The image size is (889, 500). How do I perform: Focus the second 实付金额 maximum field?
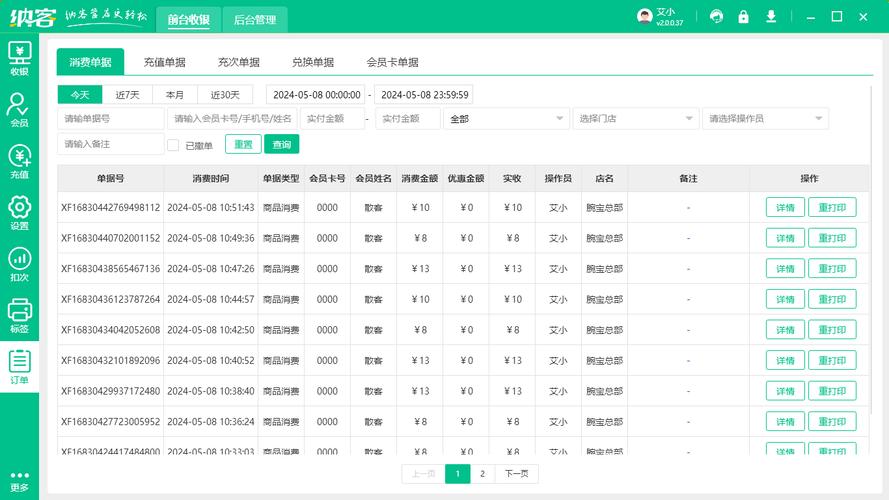408,118
